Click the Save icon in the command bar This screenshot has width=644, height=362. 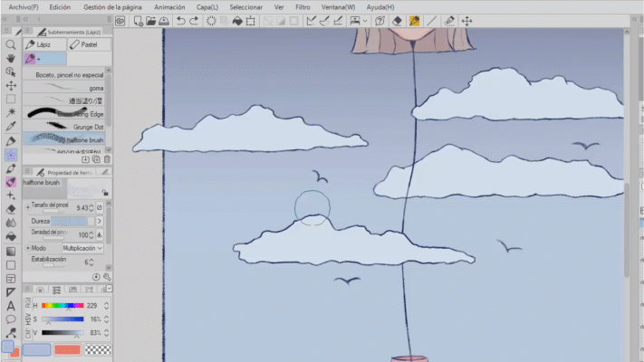pos(164,21)
